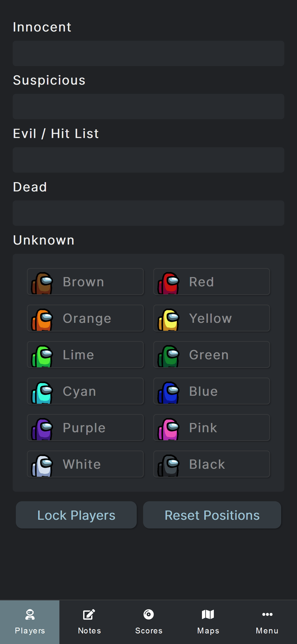Open the Notes tab

89,622
